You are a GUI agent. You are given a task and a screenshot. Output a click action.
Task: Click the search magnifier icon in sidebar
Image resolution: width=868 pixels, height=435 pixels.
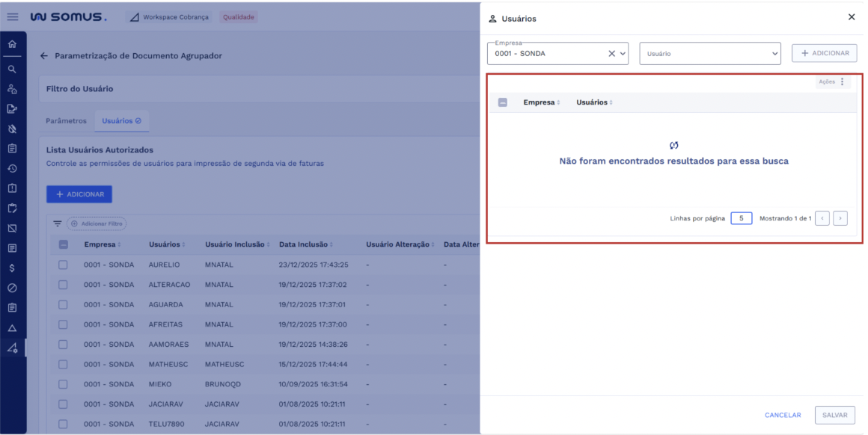point(12,69)
